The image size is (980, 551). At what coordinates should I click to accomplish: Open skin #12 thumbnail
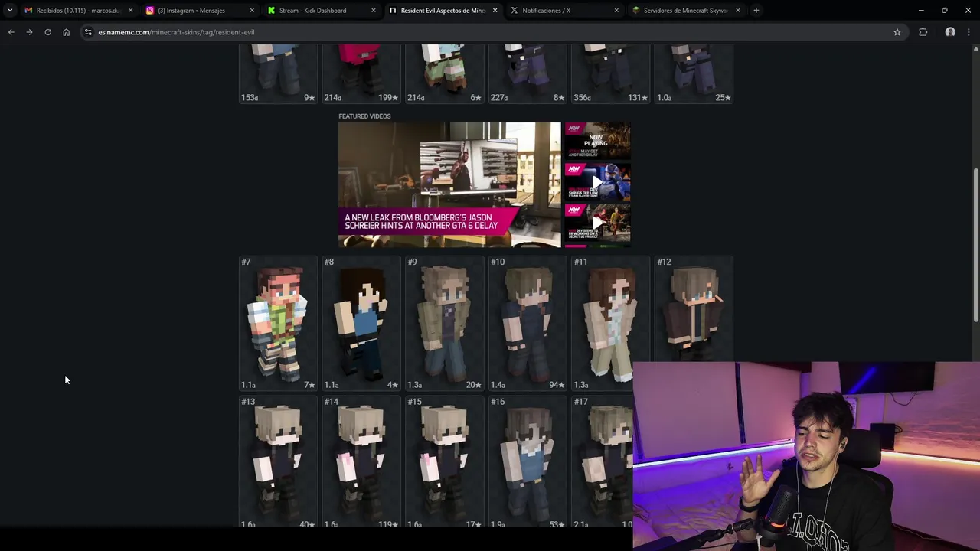[x=694, y=309]
